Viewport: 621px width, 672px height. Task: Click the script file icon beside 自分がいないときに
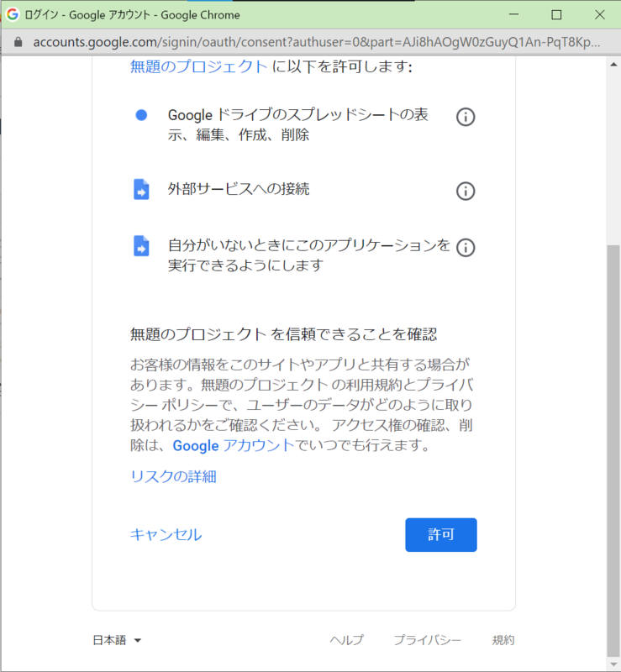141,245
